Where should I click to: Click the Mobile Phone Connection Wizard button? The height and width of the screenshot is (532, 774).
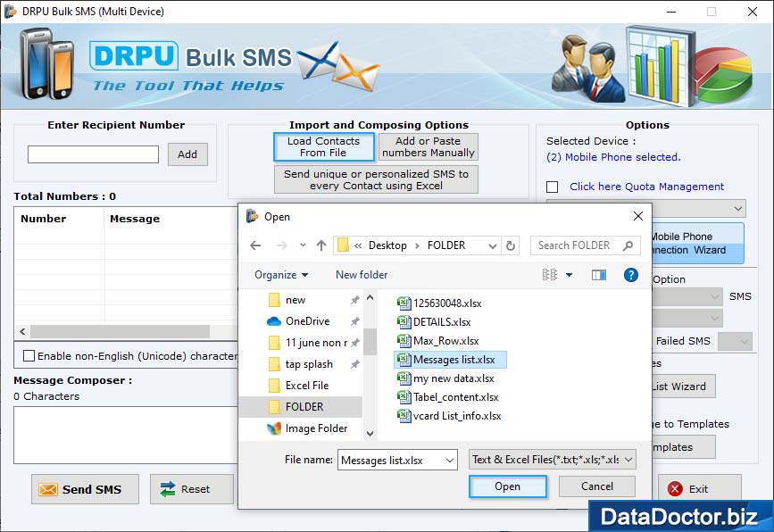pos(697,244)
